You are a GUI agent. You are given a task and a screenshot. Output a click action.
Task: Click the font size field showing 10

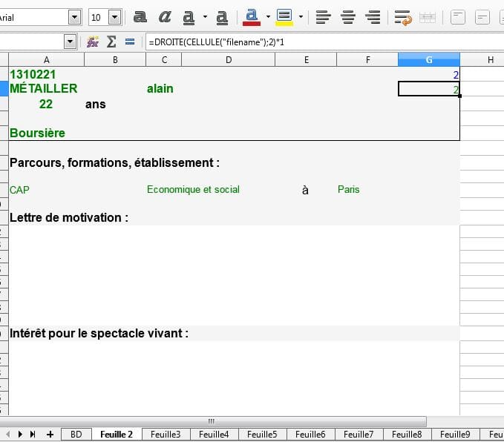(99, 17)
